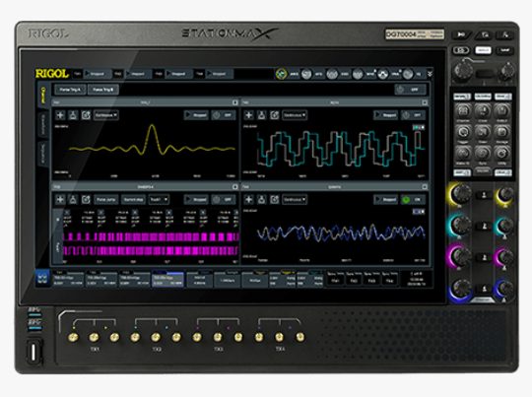Viewport: 532px width, 397px height.
Task: Click the plus icon in the CH2 panel
Action: pyautogui.click(x=248, y=115)
